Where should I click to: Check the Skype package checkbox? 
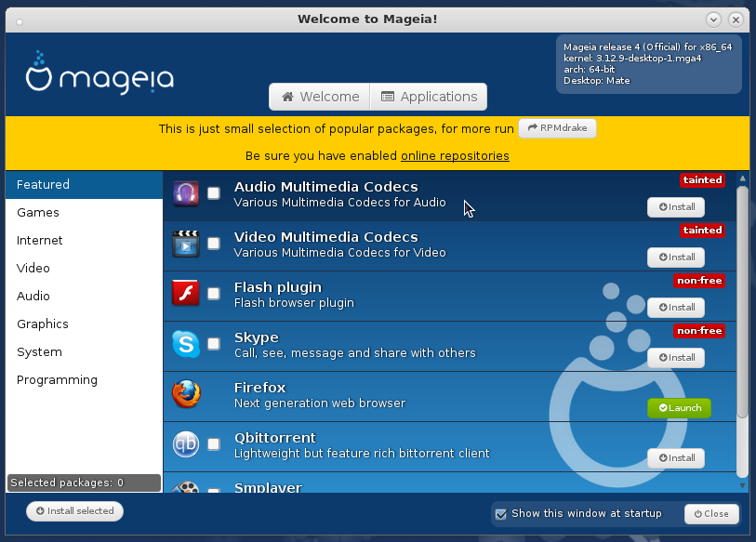point(214,344)
